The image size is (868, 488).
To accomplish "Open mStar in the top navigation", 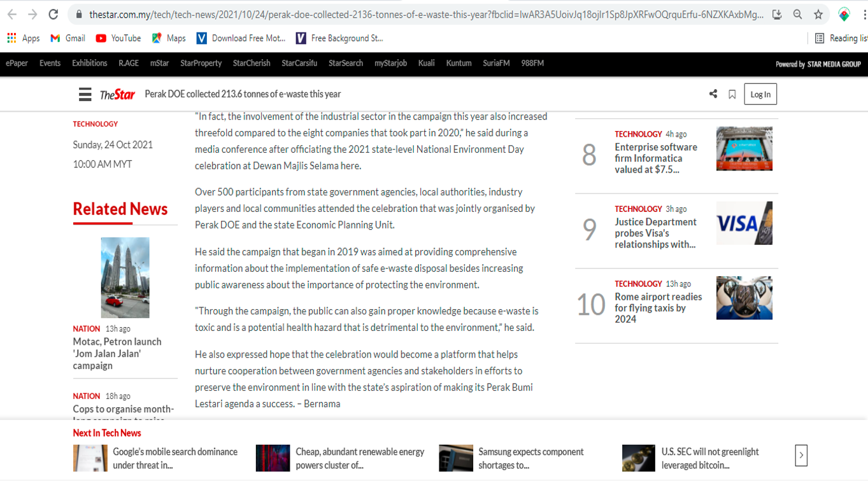I will [x=159, y=63].
